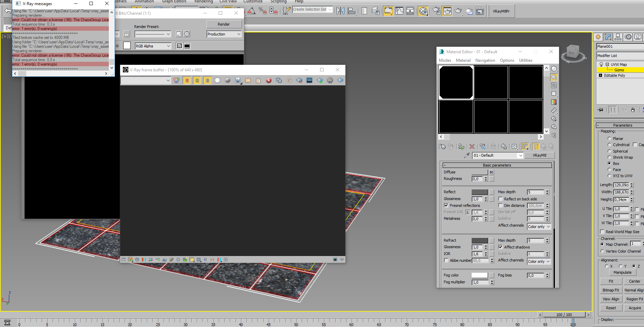
Task: Open Modify panel tab in command panel
Action: coord(608,37)
